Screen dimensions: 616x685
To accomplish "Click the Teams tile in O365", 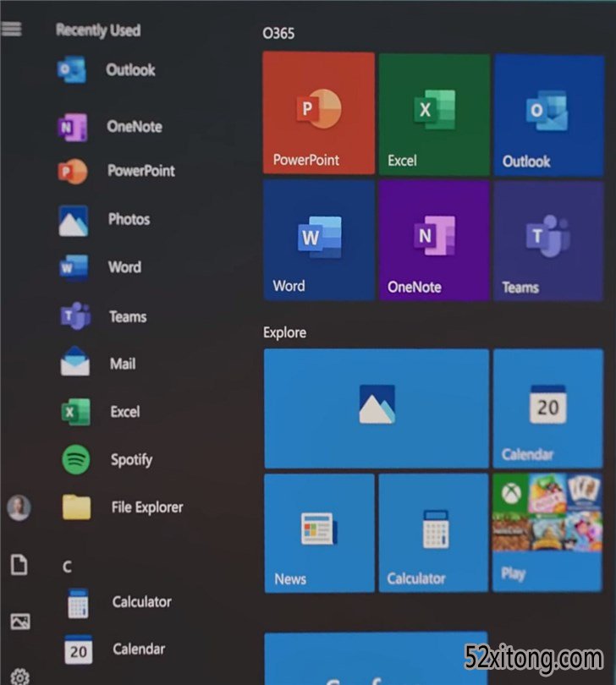I will [548, 242].
